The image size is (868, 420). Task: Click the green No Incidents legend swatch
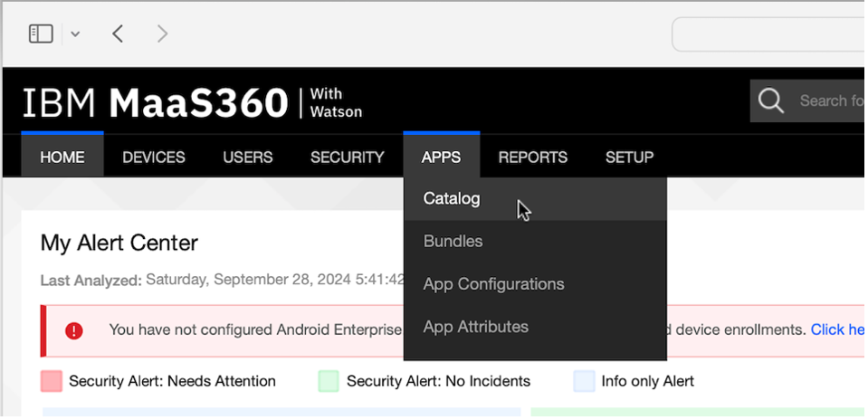329,381
